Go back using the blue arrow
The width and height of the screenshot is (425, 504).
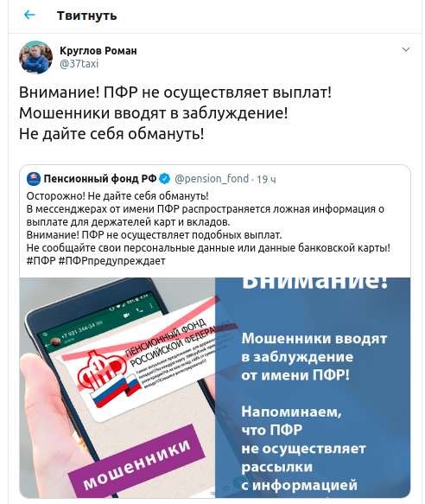click(29, 15)
